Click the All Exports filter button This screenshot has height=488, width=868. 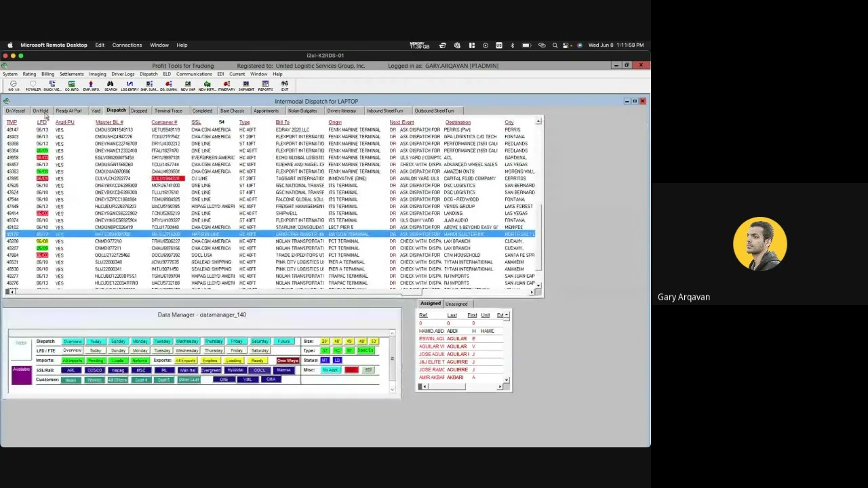click(x=185, y=361)
